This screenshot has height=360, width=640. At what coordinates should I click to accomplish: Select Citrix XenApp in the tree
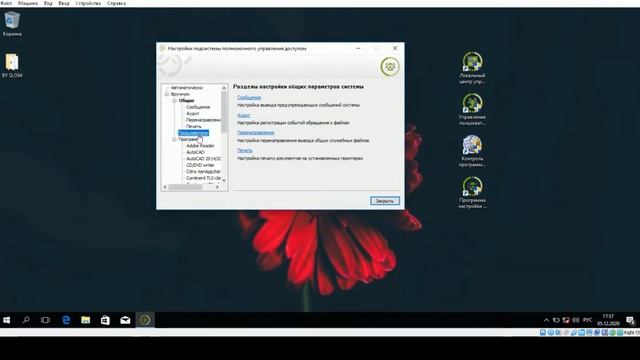click(x=203, y=172)
